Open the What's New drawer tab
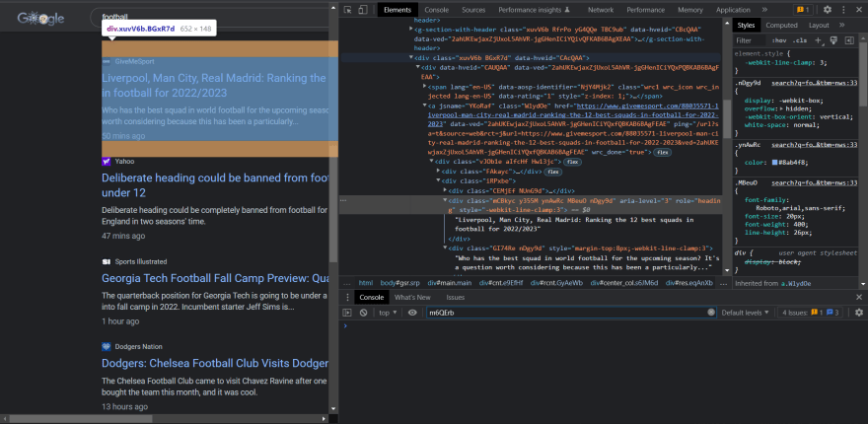The width and height of the screenshot is (868, 424). point(412,297)
